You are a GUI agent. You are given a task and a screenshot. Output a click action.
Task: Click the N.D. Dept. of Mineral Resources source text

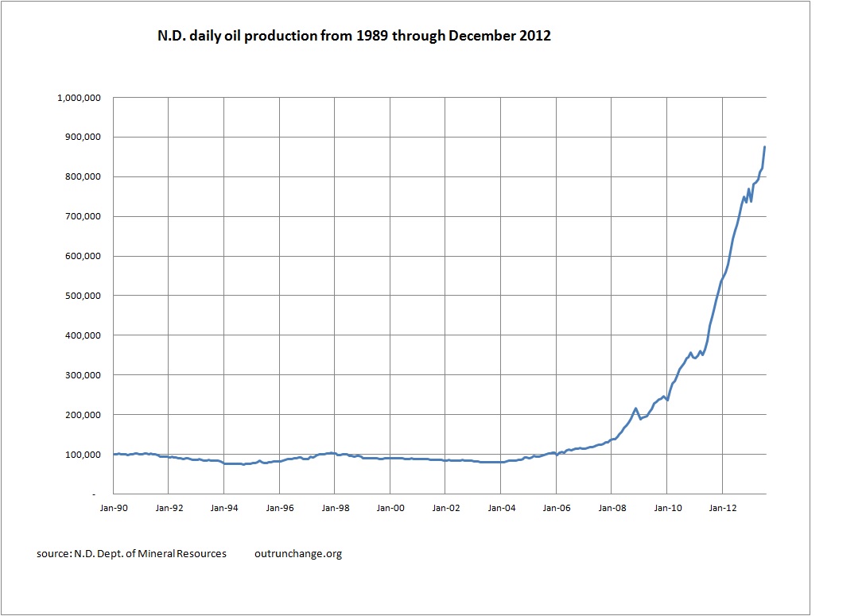(x=131, y=553)
